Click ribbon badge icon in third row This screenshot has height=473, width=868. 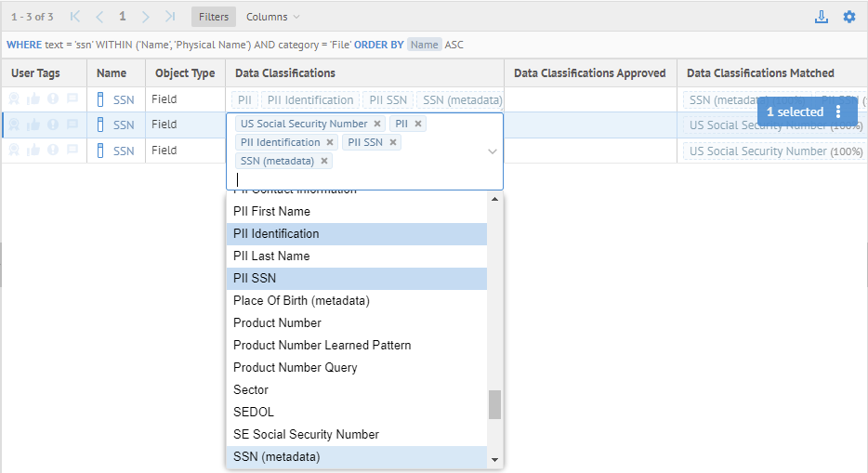(15, 151)
